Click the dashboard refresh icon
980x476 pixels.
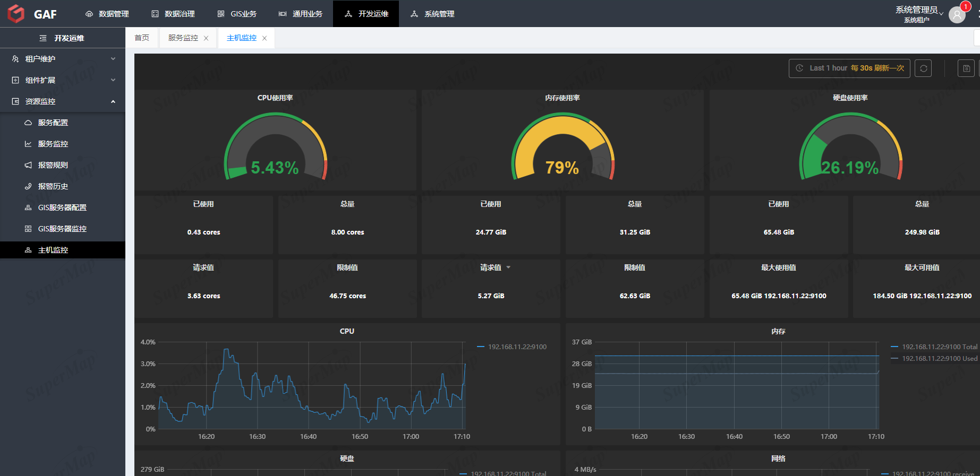(x=923, y=68)
